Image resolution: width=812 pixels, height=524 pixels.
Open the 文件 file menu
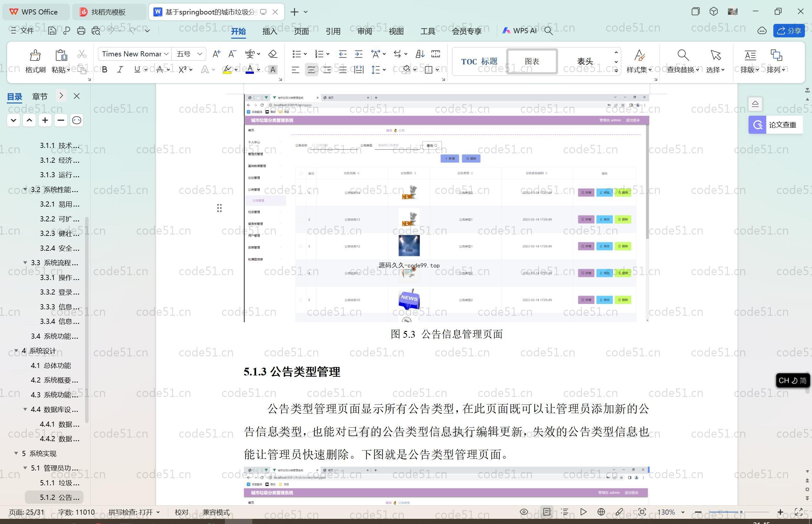(x=22, y=31)
